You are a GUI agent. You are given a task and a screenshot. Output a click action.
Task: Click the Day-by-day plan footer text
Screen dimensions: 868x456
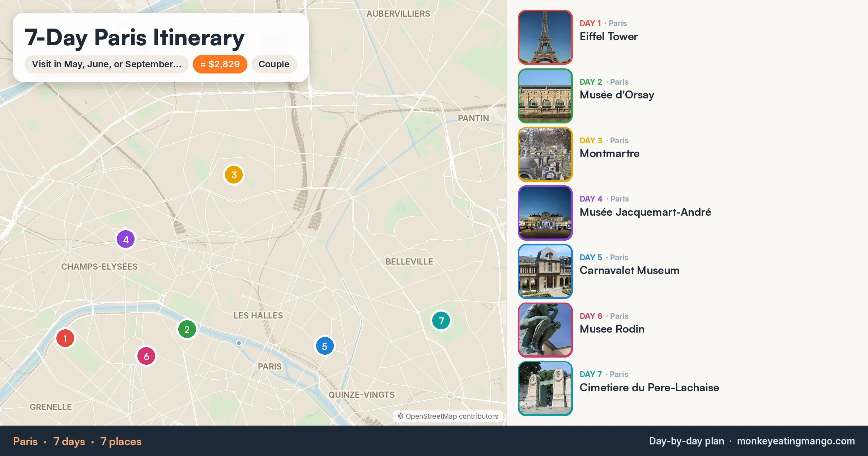click(686, 441)
